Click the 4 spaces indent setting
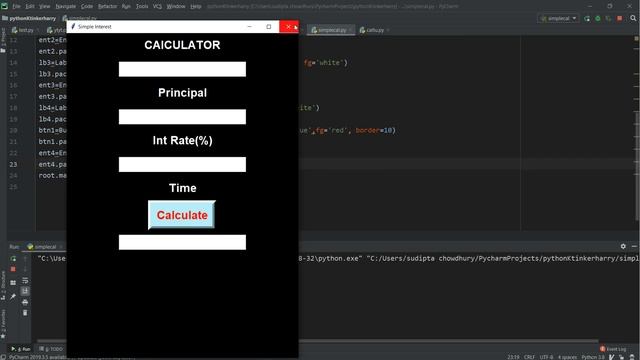Screen dimensions: 640x360 567,357
